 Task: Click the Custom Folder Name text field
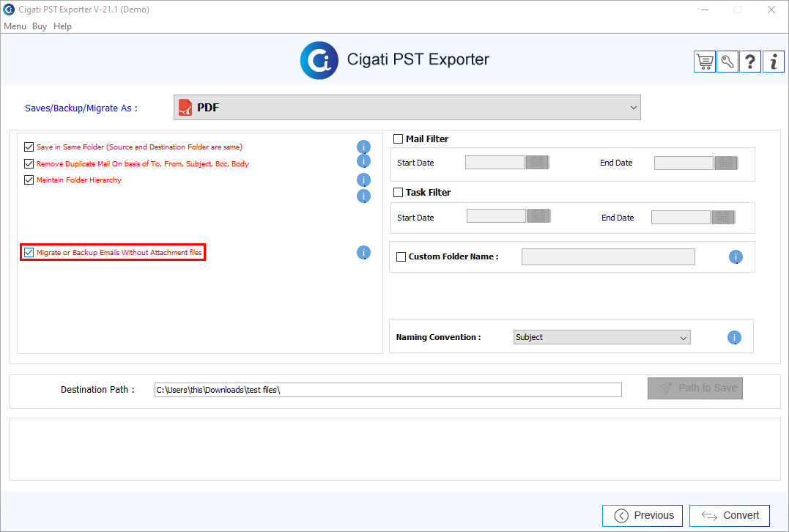[x=608, y=256]
